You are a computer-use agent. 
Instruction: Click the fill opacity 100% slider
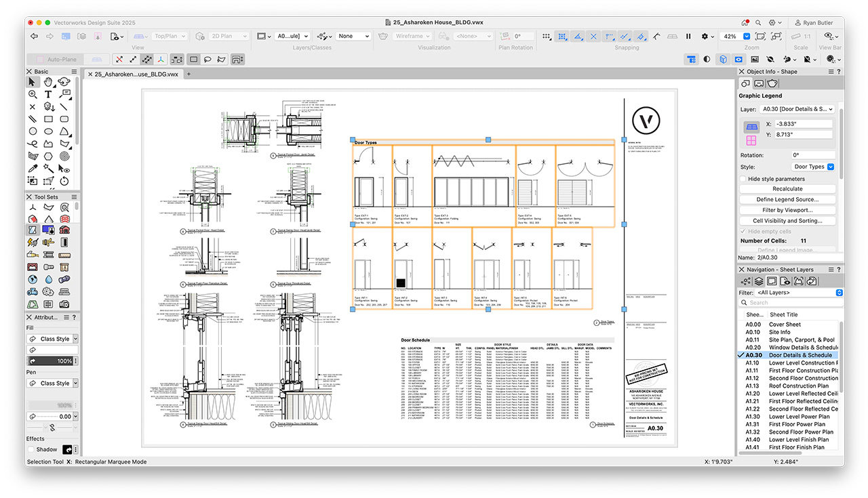tap(53, 361)
